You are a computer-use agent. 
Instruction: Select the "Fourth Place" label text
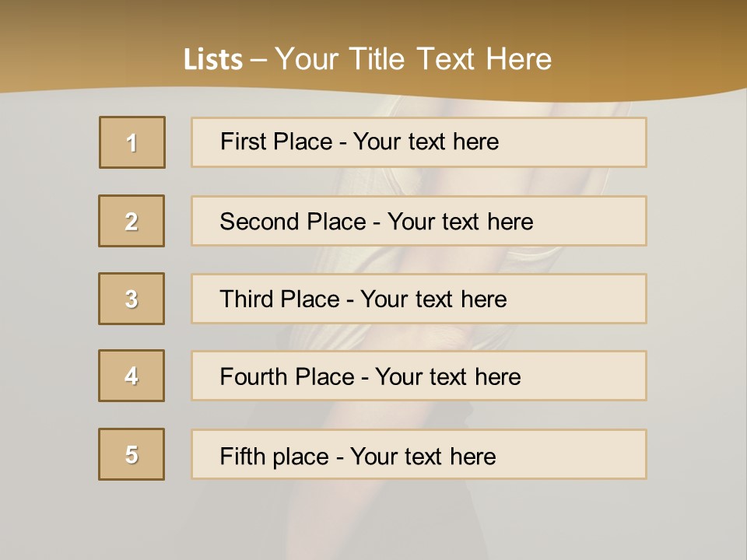click(286, 377)
